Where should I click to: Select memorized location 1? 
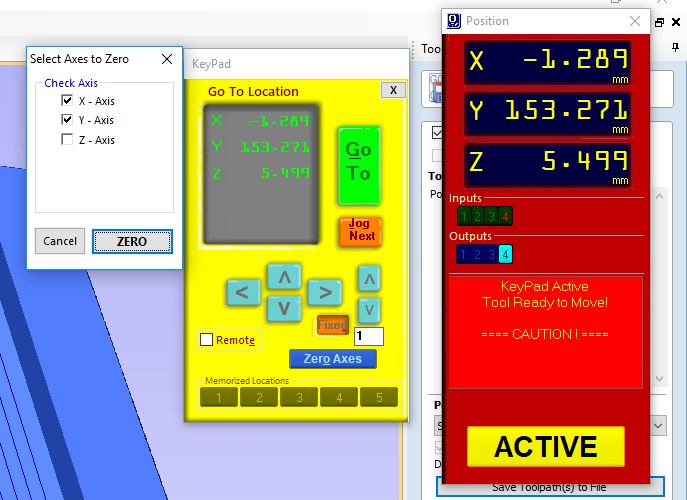tap(219, 397)
